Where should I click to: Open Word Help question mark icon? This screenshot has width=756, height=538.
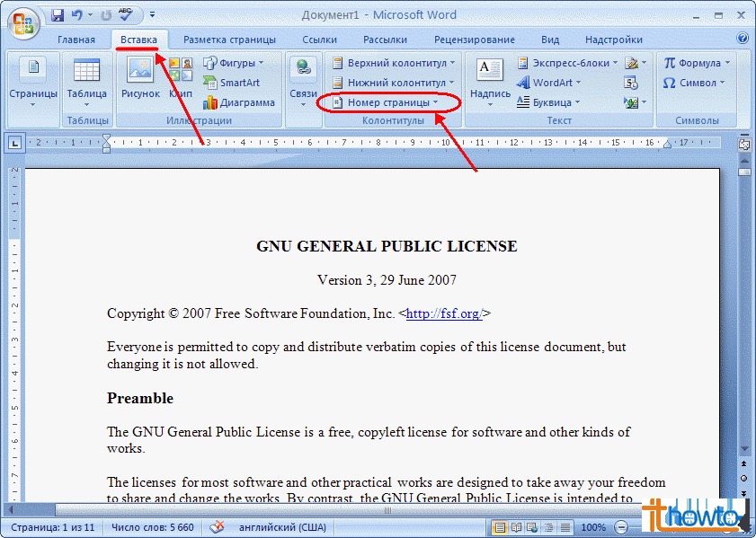tap(743, 38)
